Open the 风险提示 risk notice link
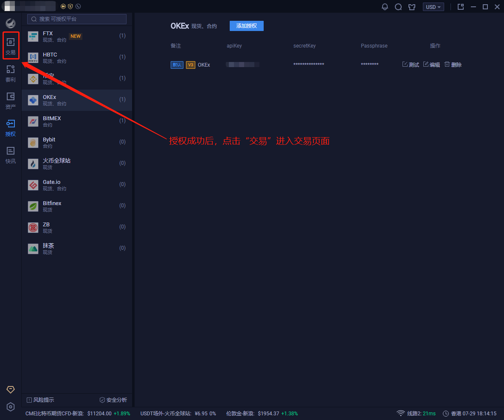 point(40,400)
